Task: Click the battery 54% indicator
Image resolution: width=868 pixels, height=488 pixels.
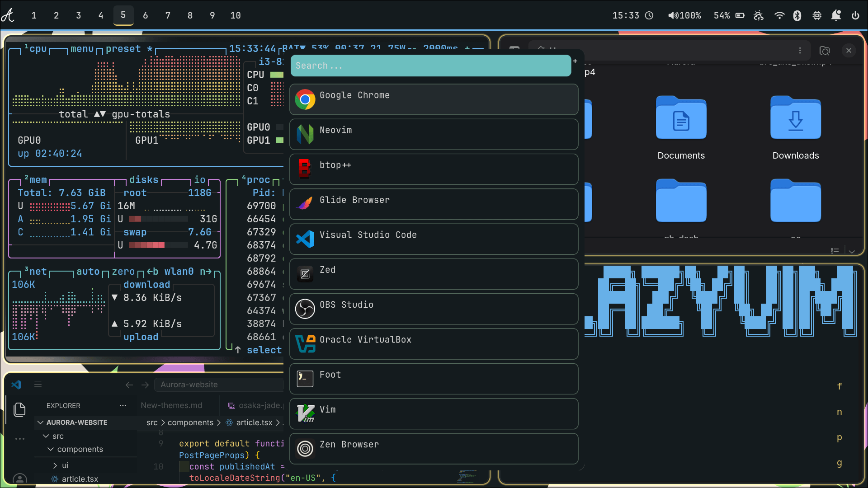Action: [729, 15]
